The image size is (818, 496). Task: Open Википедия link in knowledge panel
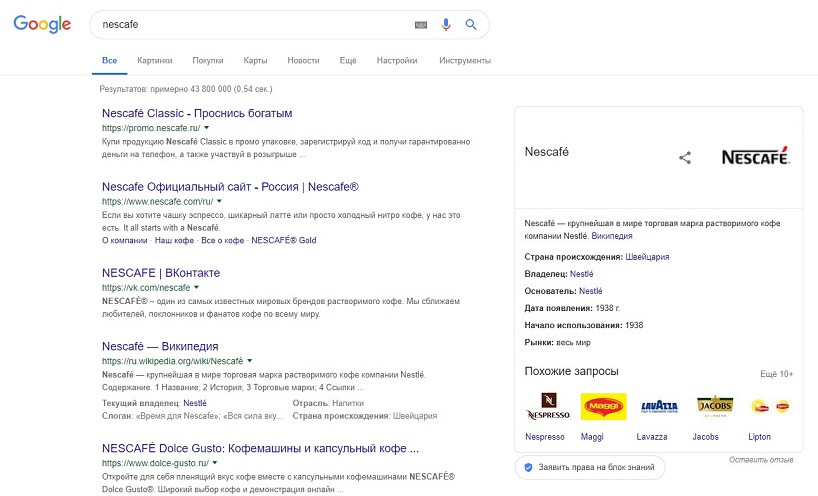[612, 236]
